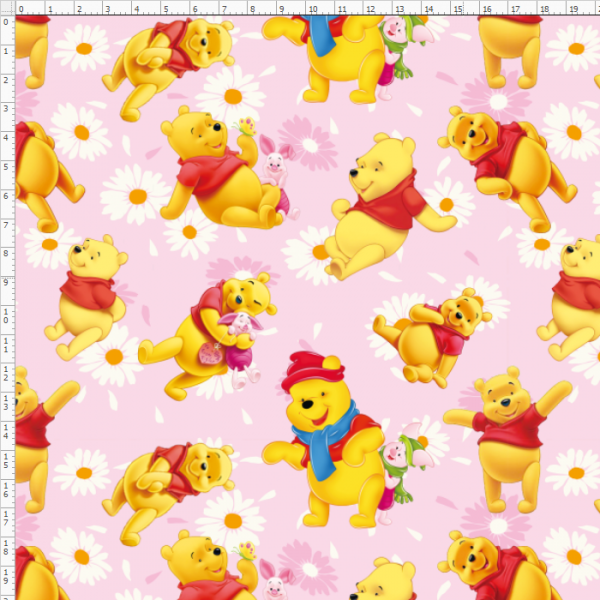This screenshot has height=600, width=600.
Task: Click the 13 mark on vertical ruler
Action: [x=6, y=403]
